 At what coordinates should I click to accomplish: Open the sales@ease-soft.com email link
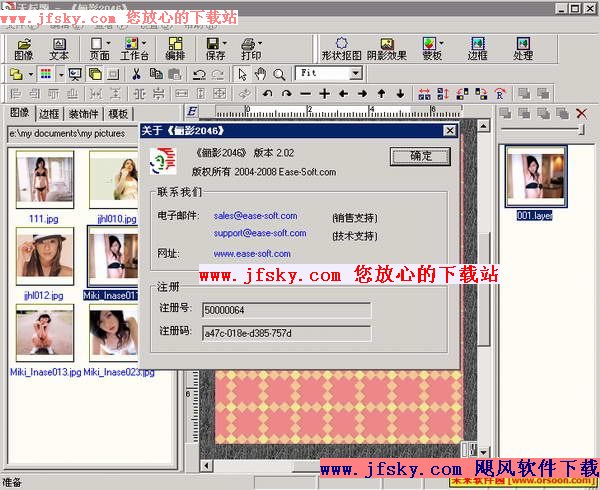[255, 216]
